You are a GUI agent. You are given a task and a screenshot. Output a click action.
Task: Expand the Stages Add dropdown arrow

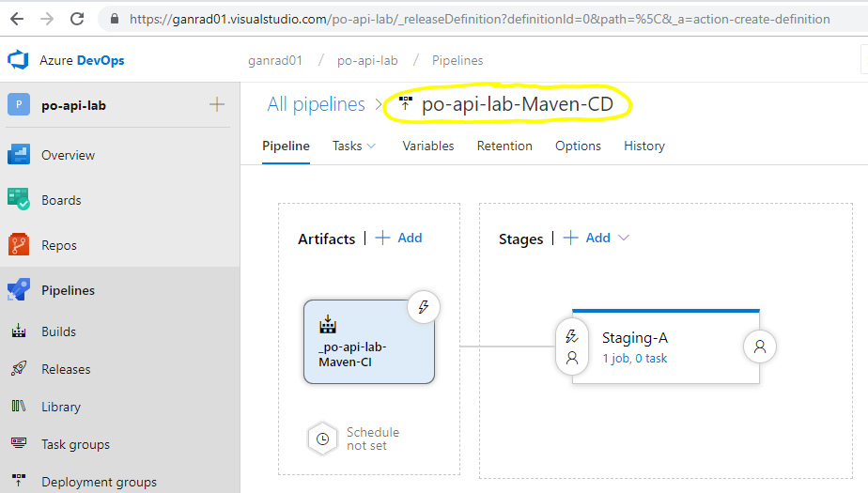tap(624, 238)
